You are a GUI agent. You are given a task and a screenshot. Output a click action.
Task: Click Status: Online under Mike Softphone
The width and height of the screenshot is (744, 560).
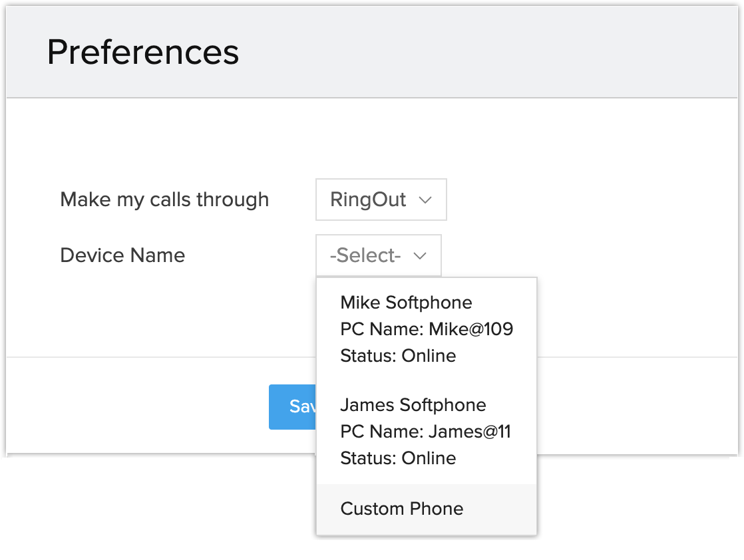pos(398,356)
